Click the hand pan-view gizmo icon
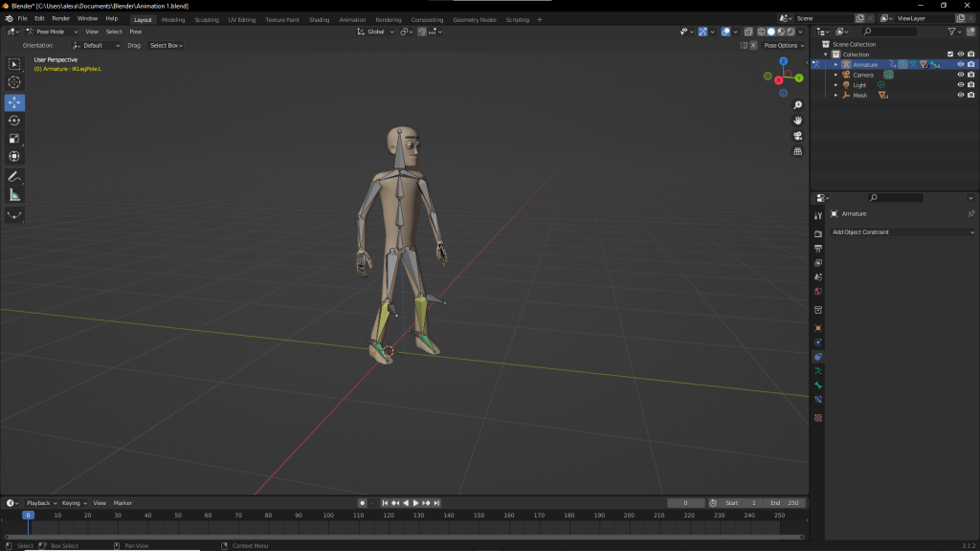The image size is (980, 551). [798, 120]
